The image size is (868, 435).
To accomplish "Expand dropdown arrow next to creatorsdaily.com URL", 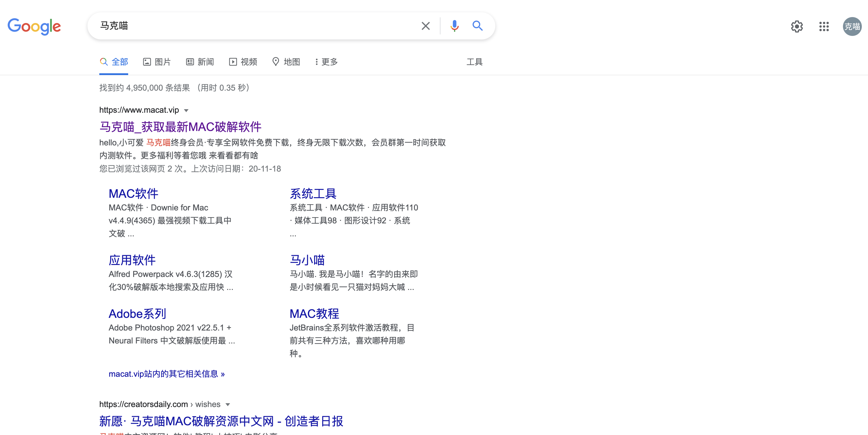I will pyautogui.click(x=228, y=405).
